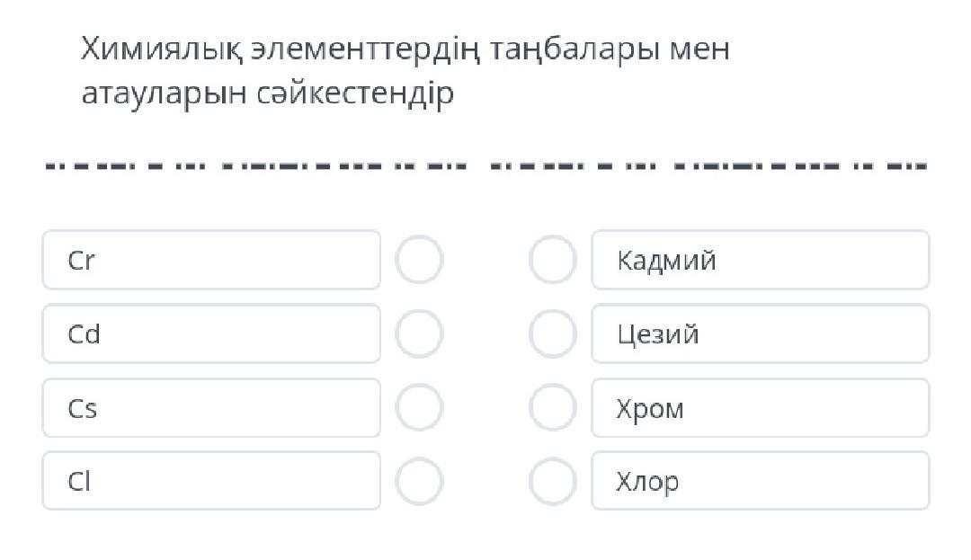Click the Cr symbol box
Screen dimensions: 971x560
pyautogui.click(x=211, y=261)
